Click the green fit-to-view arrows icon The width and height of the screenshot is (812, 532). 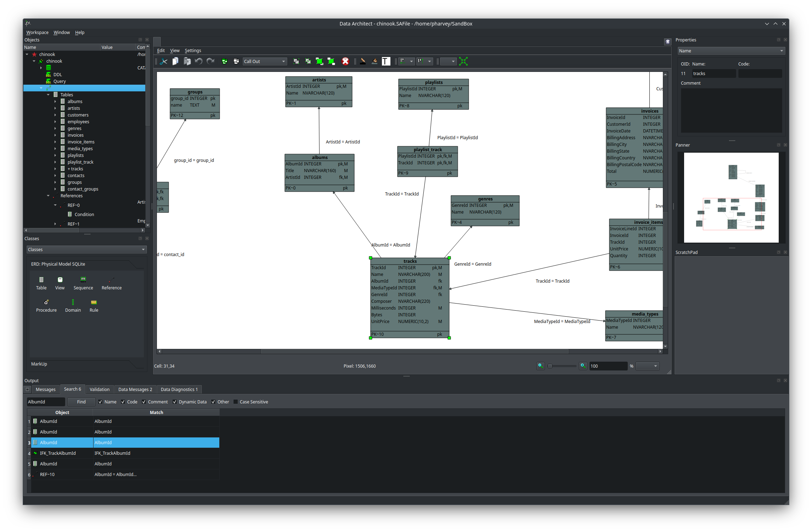(x=463, y=61)
